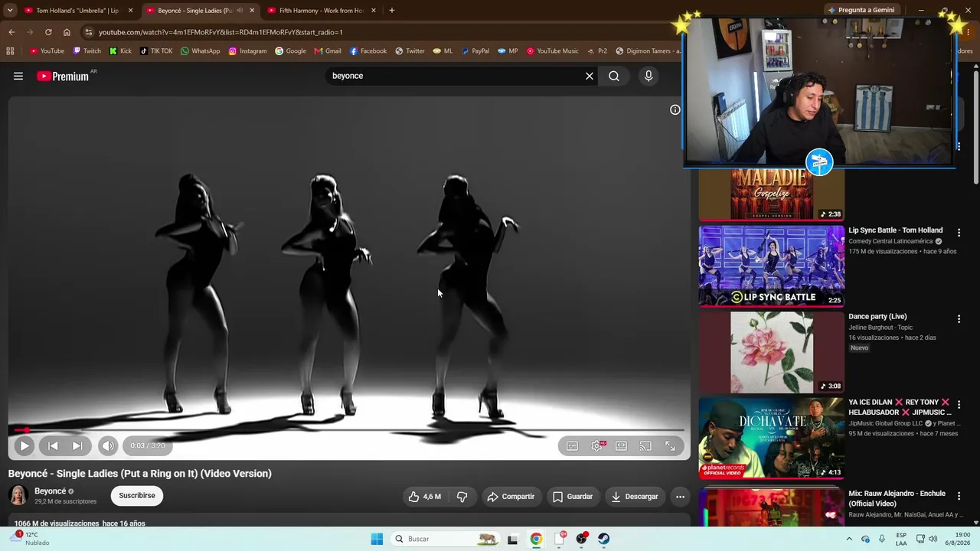Open the YouTube hamburger guide menu
Screen dimensions: 980x551
(18, 76)
